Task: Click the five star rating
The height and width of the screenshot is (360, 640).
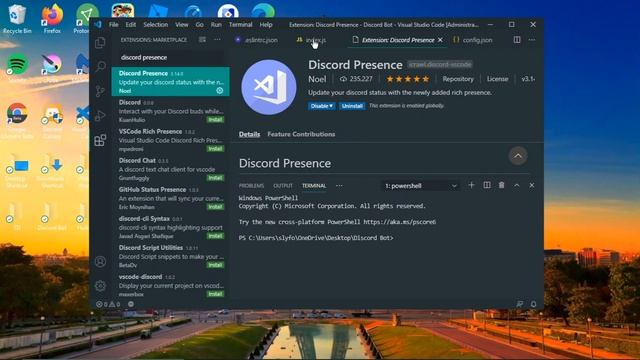Action: click(407, 79)
